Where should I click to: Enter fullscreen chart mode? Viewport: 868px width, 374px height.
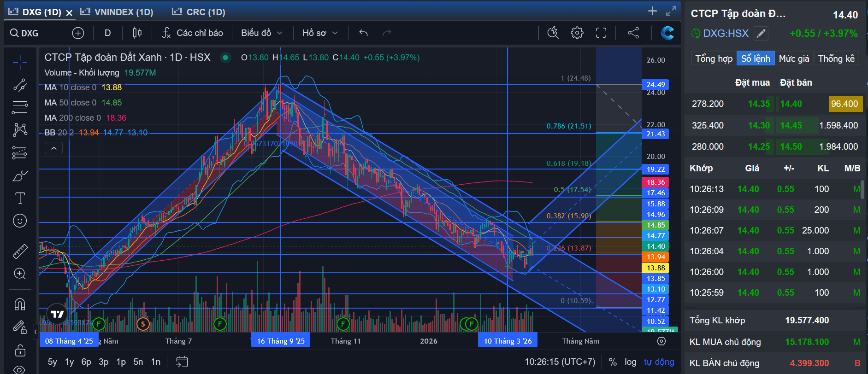601,33
